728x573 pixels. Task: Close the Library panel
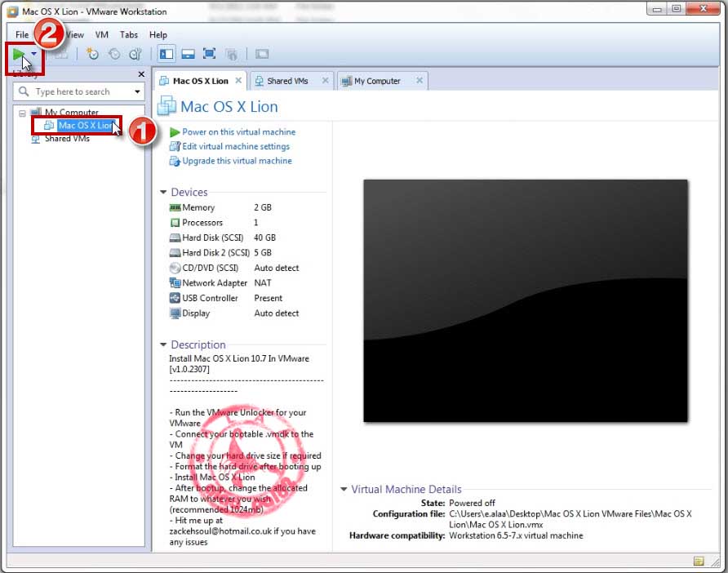tap(141, 74)
